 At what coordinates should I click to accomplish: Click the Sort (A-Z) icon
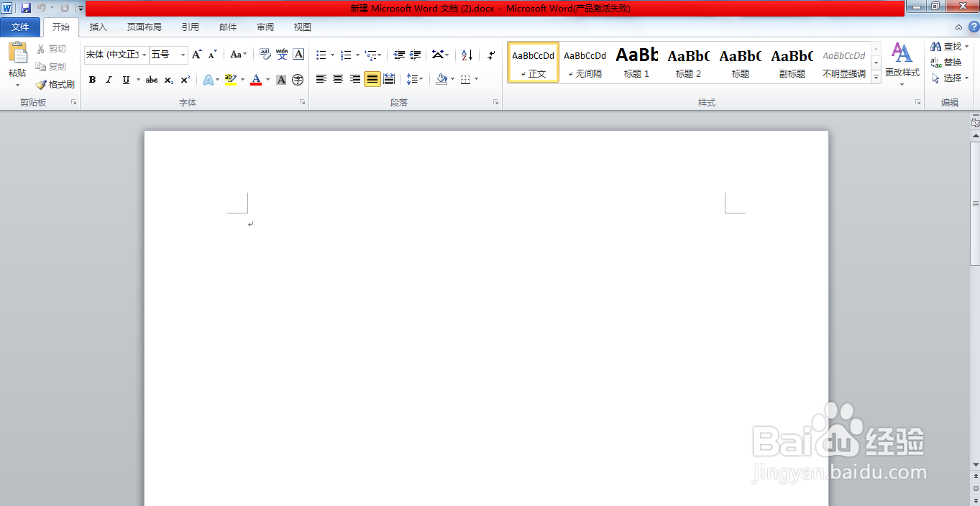[467, 55]
